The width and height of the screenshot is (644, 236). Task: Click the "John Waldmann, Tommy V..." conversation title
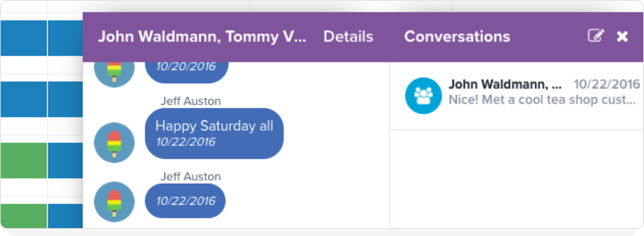(202, 36)
